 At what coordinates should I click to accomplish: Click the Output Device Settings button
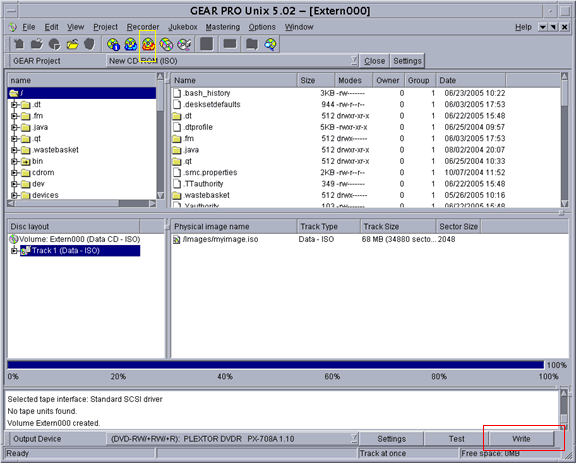(392, 439)
